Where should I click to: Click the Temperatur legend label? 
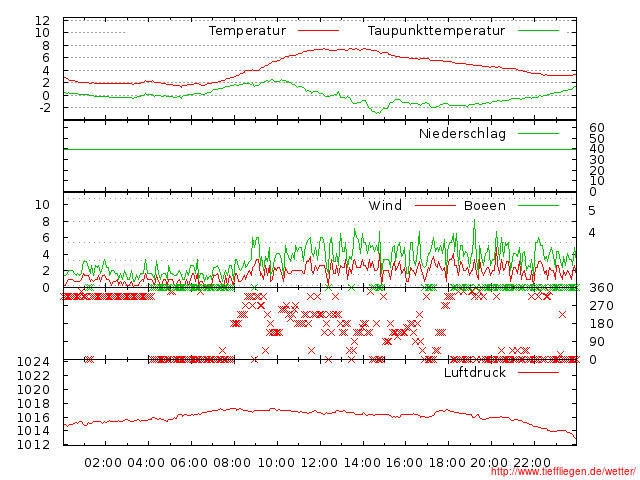(x=247, y=31)
